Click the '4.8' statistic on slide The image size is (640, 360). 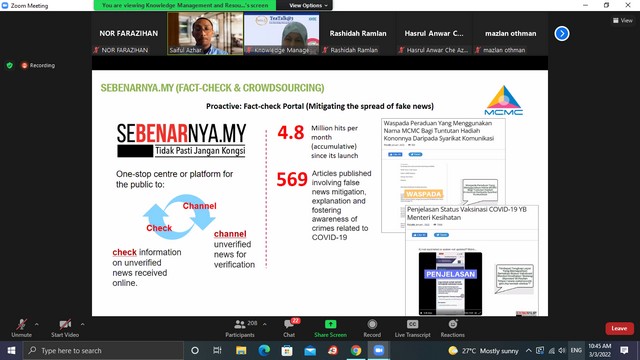291,133
